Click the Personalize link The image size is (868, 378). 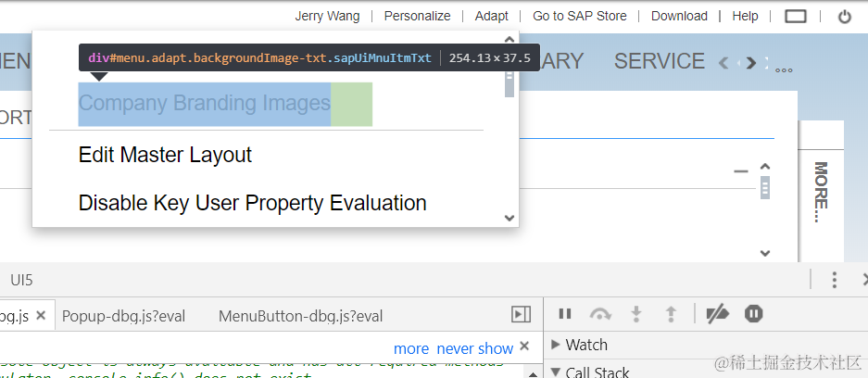click(418, 16)
